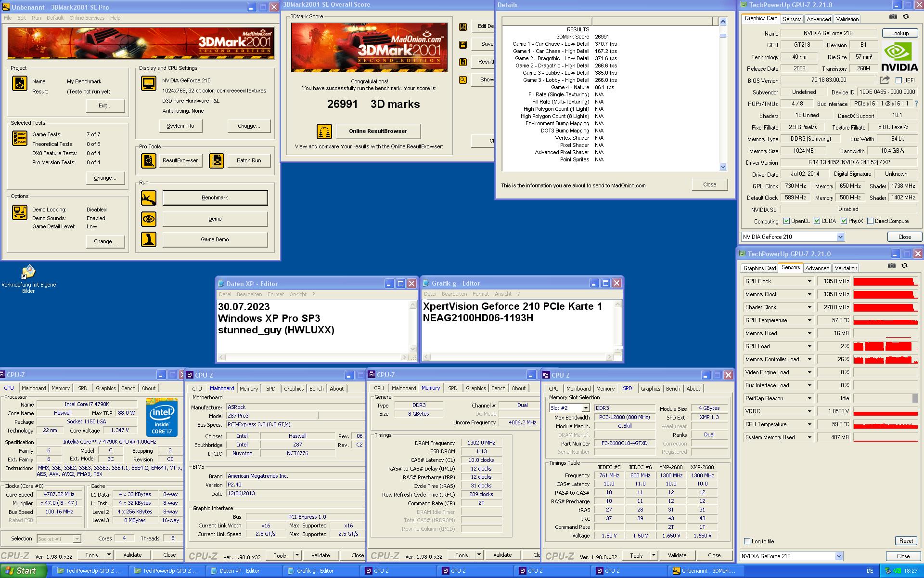Screen dimensions: 924x578
Task: Click the Online ResultBrowser podium icon
Action: point(324,131)
